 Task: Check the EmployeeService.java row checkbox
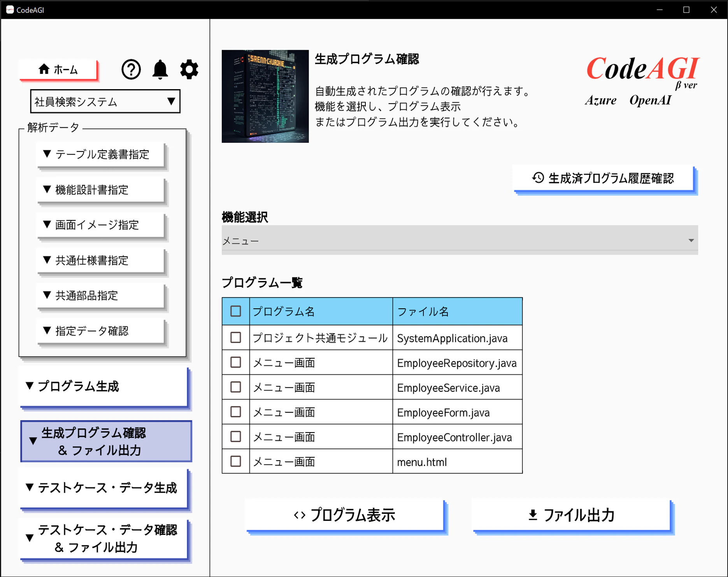point(236,387)
